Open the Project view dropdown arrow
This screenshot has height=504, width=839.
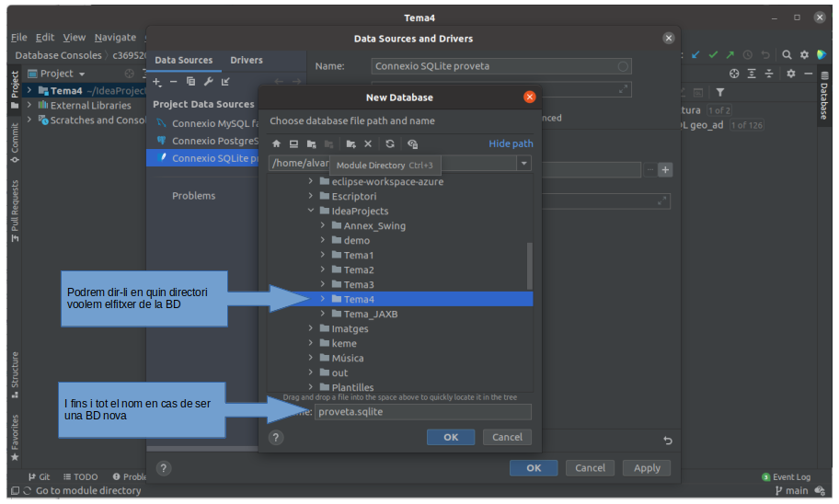tap(82, 74)
